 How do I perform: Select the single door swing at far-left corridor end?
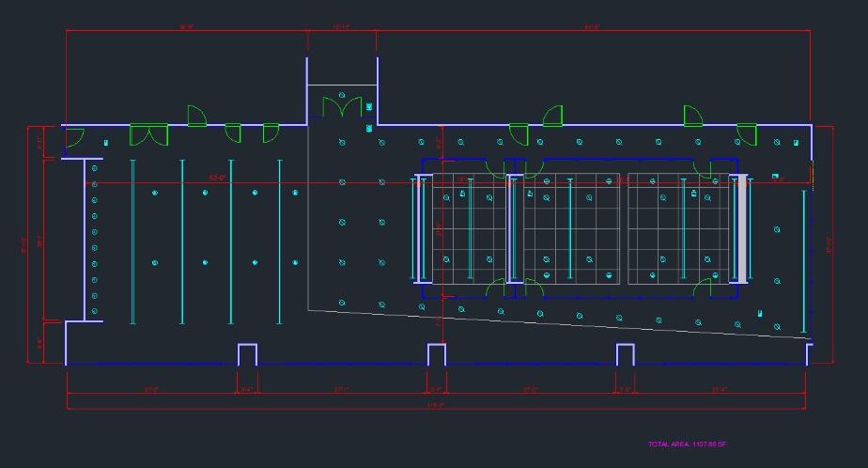click(x=75, y=138)
